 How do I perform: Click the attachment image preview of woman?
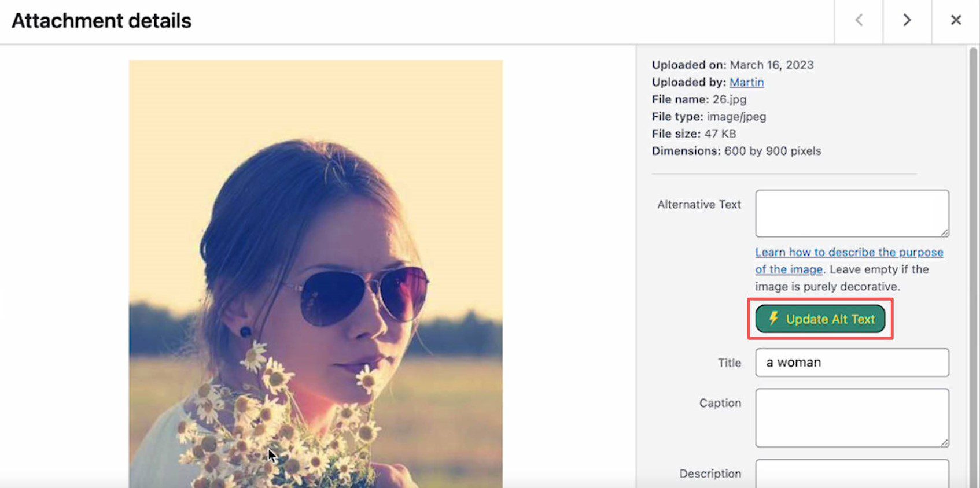pos(316,274)
